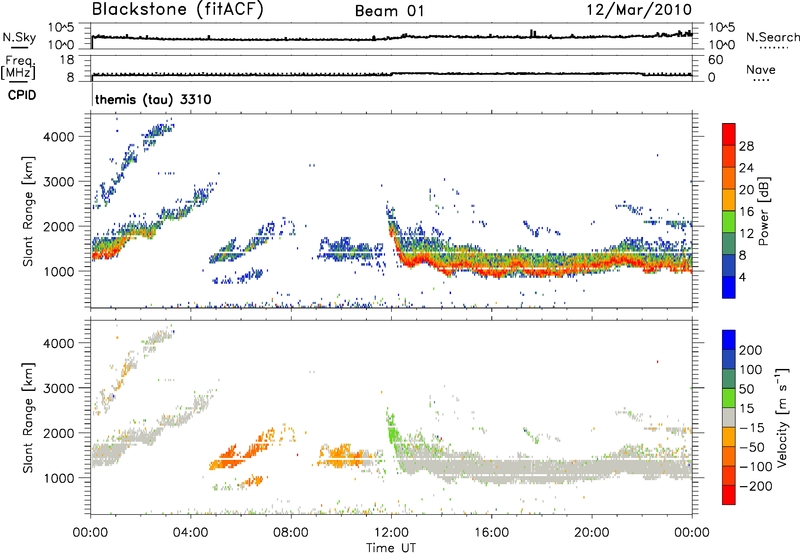
Task: Click the date '12/Mar/2010'
Action: pos(639,9)
